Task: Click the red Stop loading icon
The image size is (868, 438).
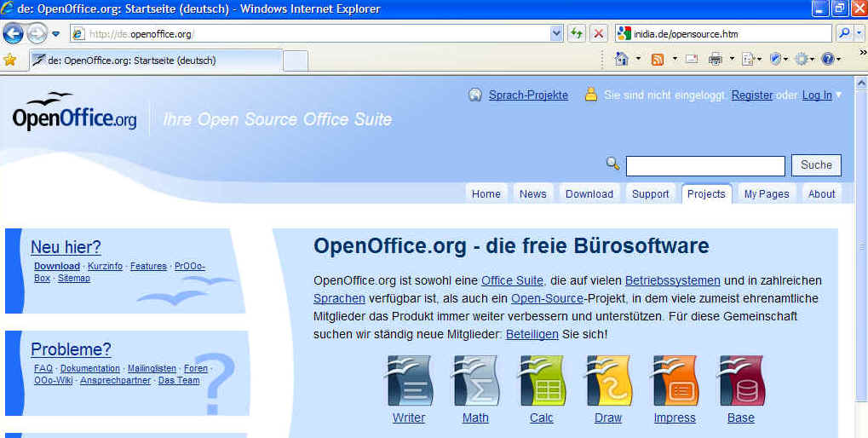Action: (599, 34)
